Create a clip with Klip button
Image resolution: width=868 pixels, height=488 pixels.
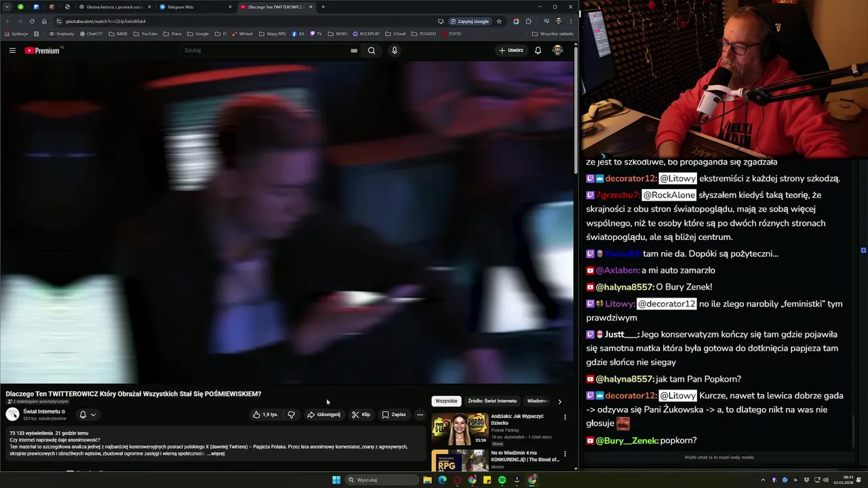[361, 414]
